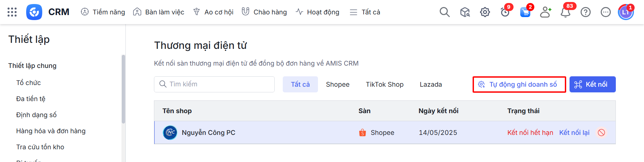Click the help question mark icon
The width and height of the screenshot is (644, 162).
[x=586, y=12]
